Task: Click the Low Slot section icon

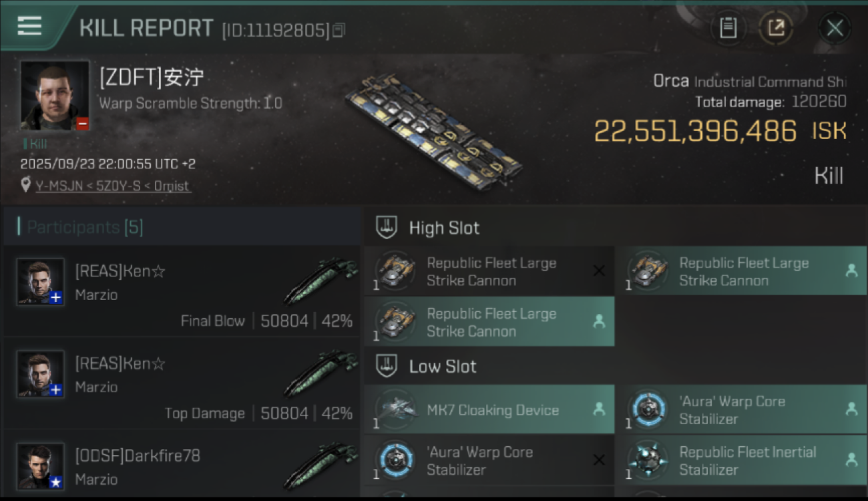Action: pos(387,366)
